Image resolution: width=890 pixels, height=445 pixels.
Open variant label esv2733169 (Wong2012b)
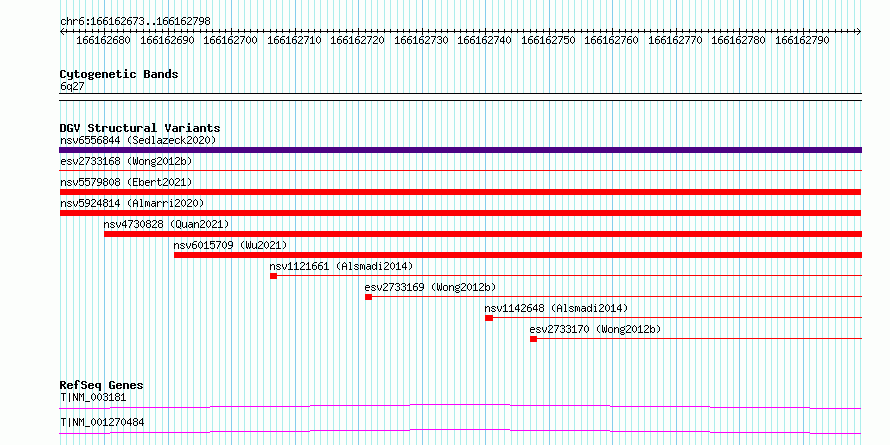click(430, 287)
